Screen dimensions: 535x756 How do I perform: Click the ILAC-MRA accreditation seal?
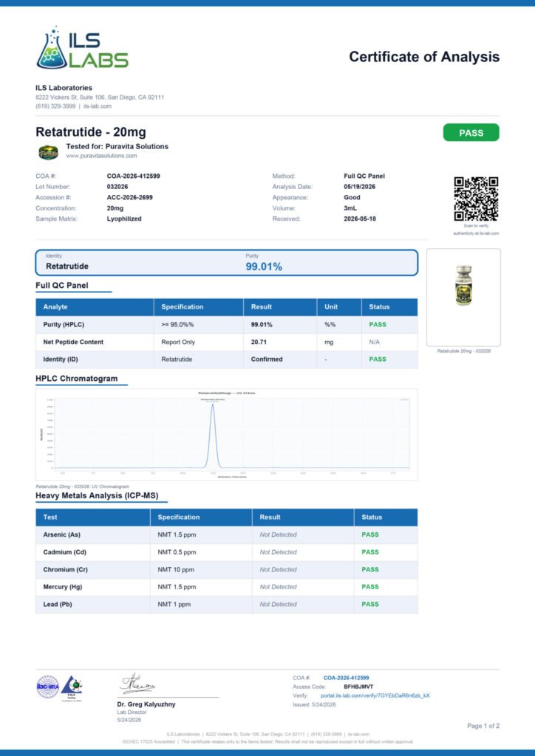[48, 687]
